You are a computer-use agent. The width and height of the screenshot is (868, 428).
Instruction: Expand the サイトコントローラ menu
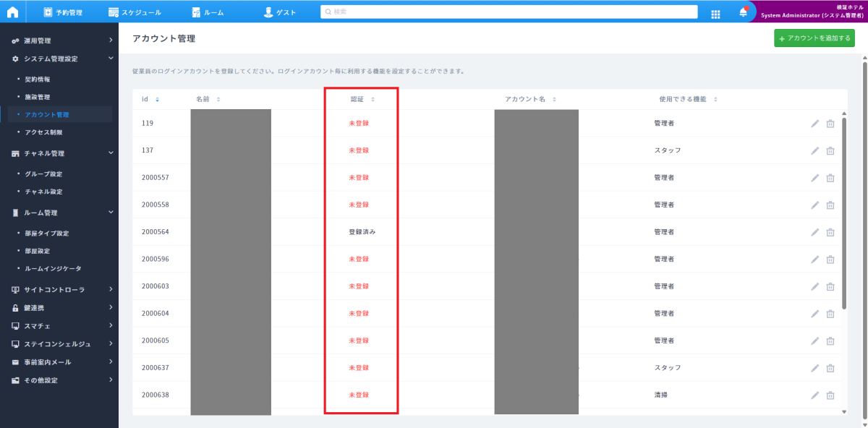click(x=61, y=290)
